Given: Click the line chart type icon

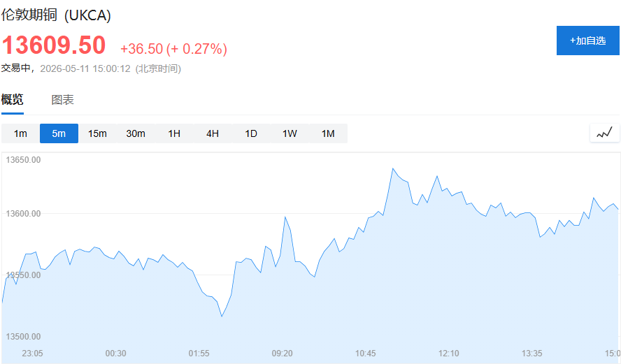Looking at the screenshot, I should (604, 133).
